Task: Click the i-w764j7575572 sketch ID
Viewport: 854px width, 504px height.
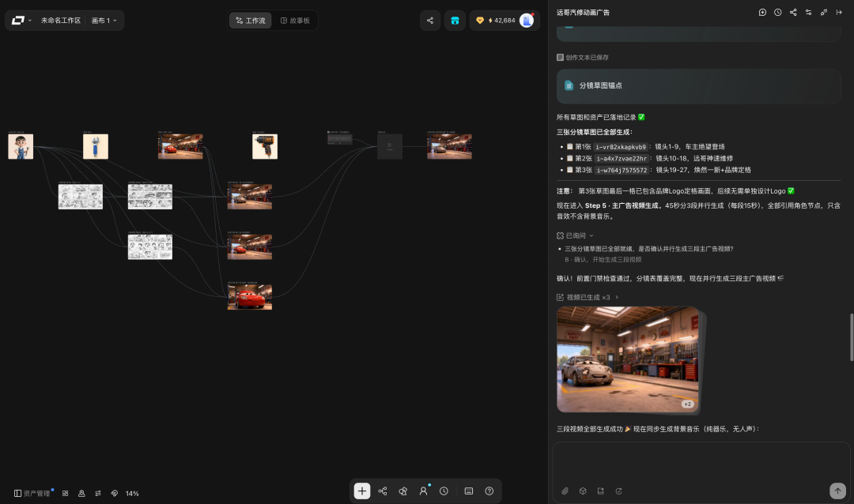Action: pos(621,170)
